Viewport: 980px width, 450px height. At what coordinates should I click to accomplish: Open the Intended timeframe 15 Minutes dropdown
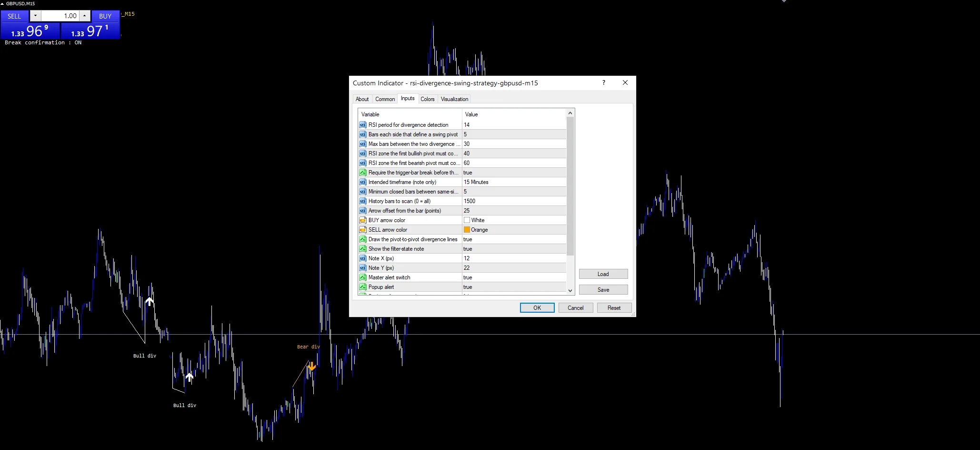514,182
